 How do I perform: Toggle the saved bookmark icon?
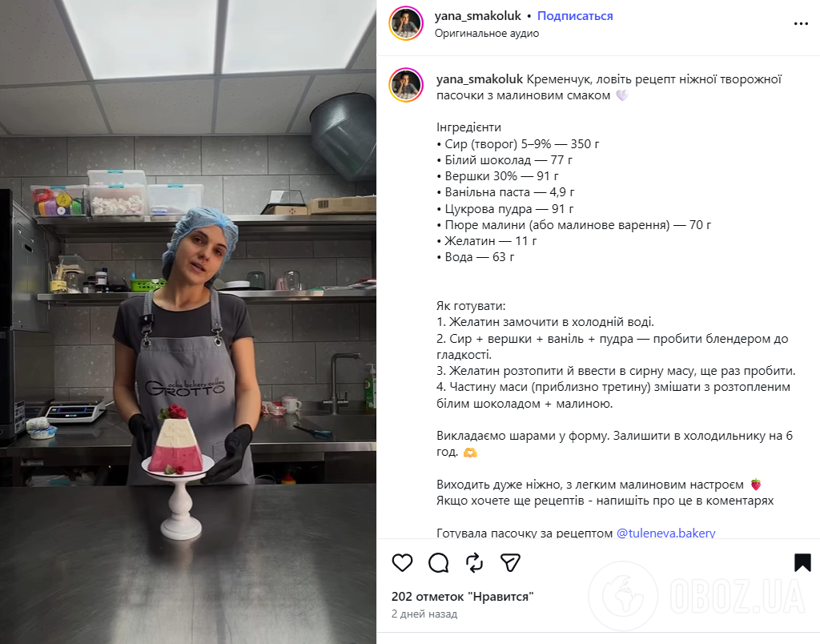[802, 562]
